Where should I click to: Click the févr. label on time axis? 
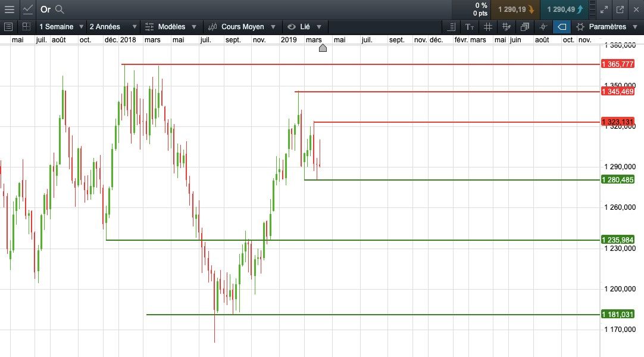pyautogui.click(x=461, y=40)
